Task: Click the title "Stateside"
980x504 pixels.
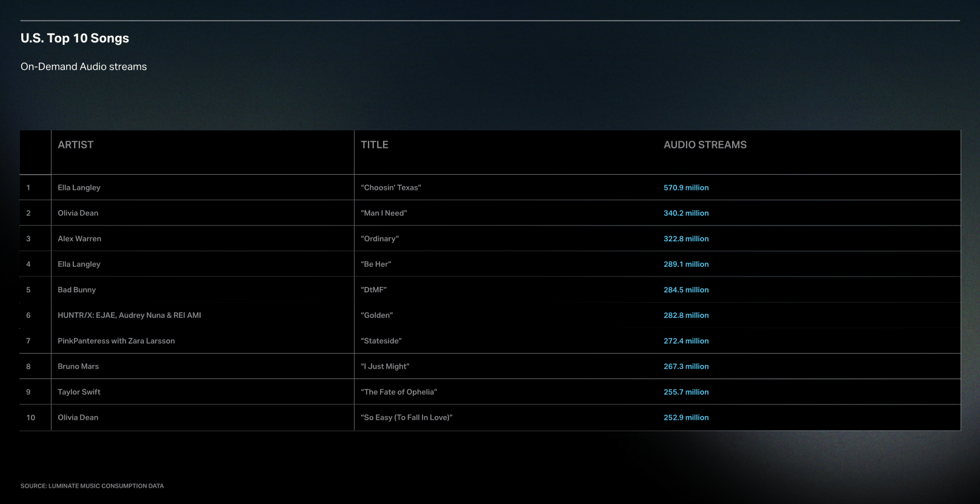Action: point(381,341)
